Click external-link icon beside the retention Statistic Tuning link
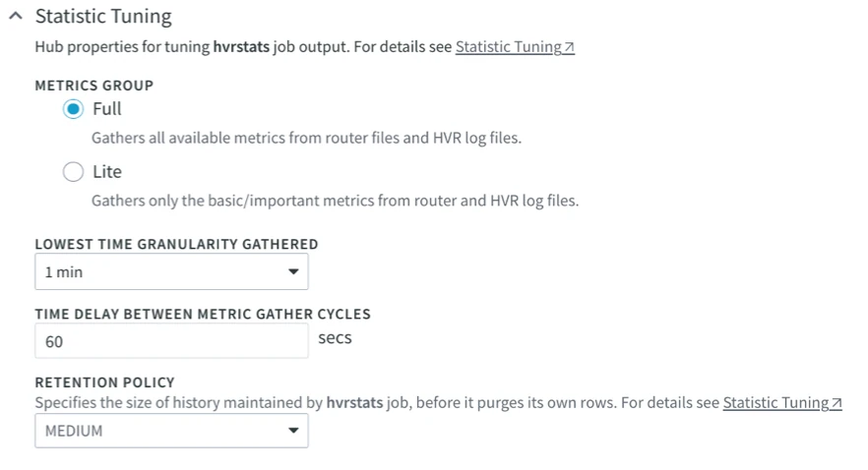This screenshot has height=470, width=868. coord(837,403)
